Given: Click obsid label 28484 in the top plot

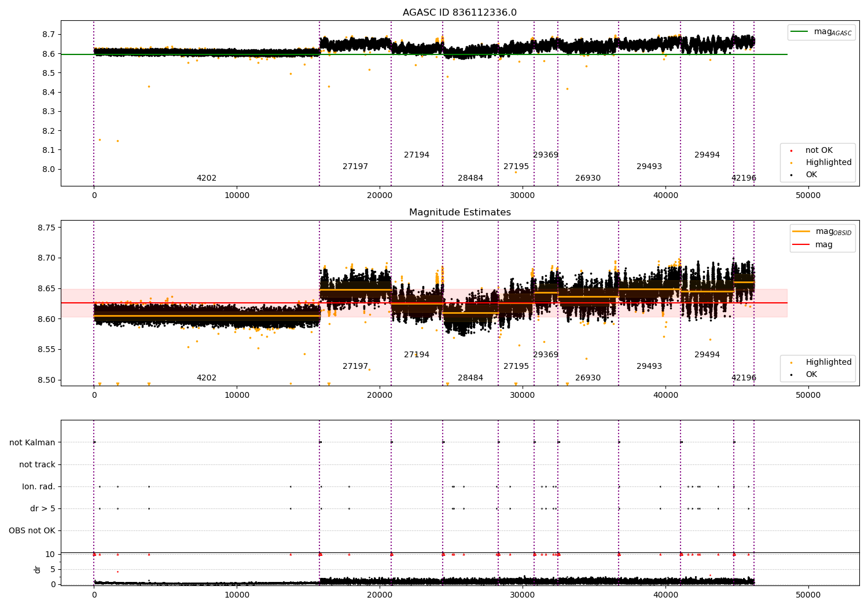Looking at the screenshot, I should pos(470,178).
